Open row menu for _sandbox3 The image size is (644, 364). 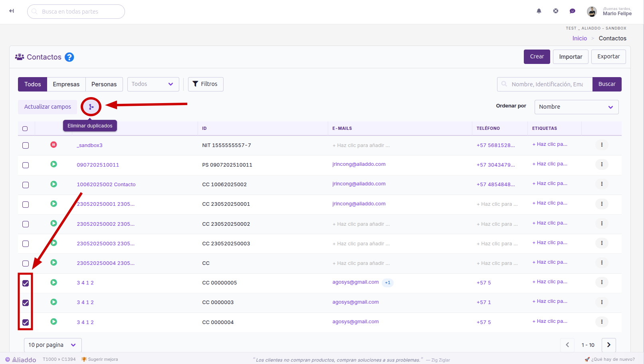tap(602, 145)
